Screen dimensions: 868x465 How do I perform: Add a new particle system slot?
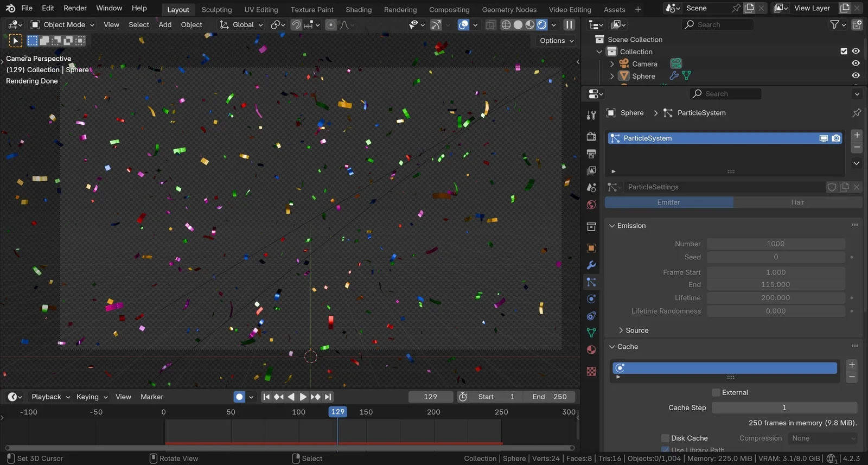[857, 135]
